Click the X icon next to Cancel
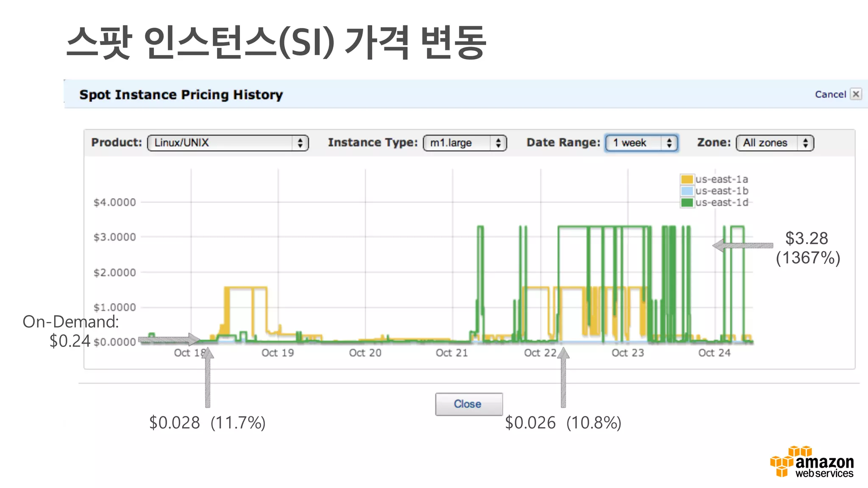The width and height of the screenshot is (868, 488). point(856,94)
